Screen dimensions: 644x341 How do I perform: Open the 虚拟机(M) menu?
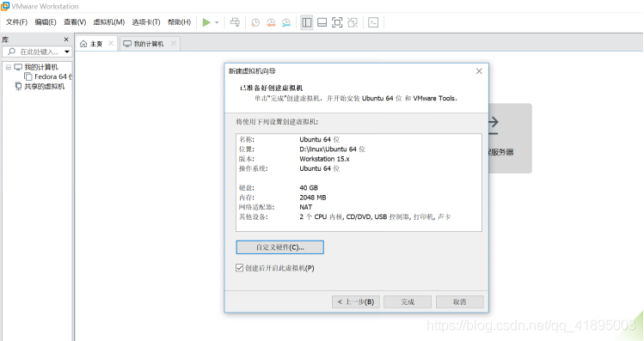(x=109, y=22)
